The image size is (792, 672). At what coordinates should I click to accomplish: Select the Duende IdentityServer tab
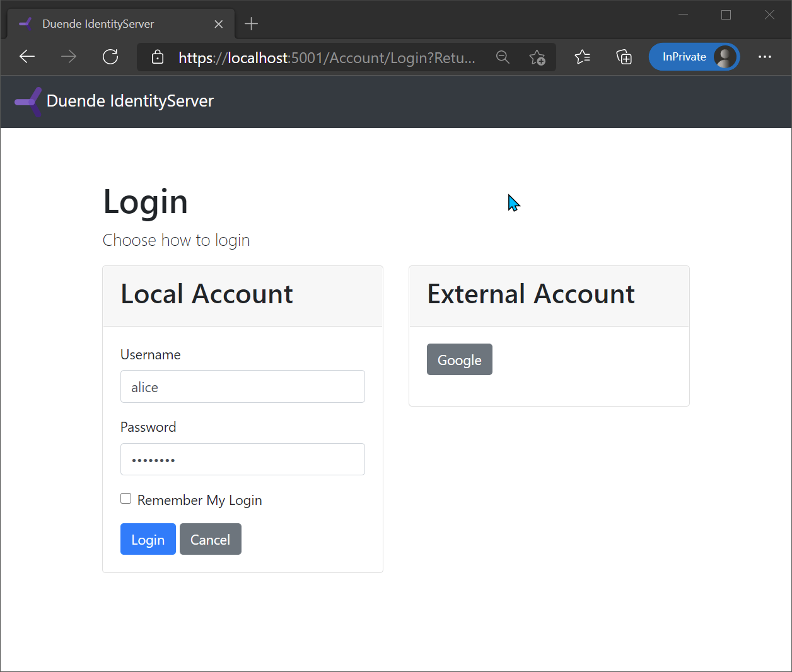tap(121, 23)
